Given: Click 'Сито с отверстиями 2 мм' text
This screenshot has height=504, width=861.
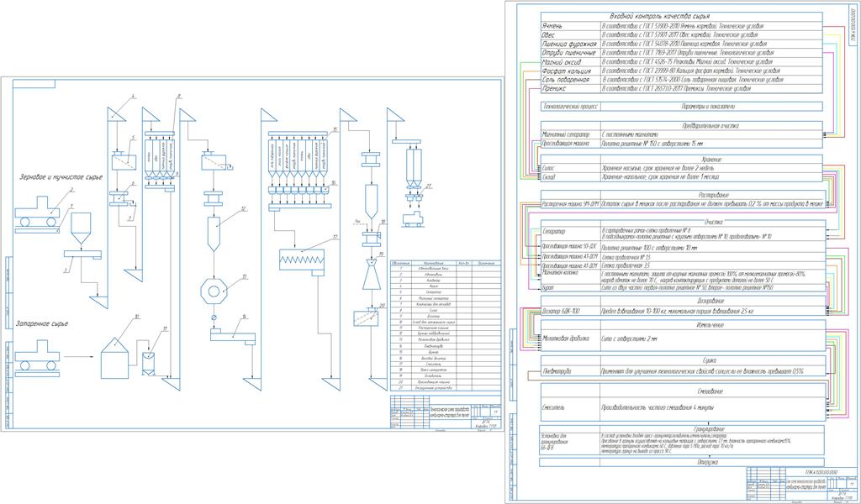Looking at the screenshot, I should click(x=629, y=339).
